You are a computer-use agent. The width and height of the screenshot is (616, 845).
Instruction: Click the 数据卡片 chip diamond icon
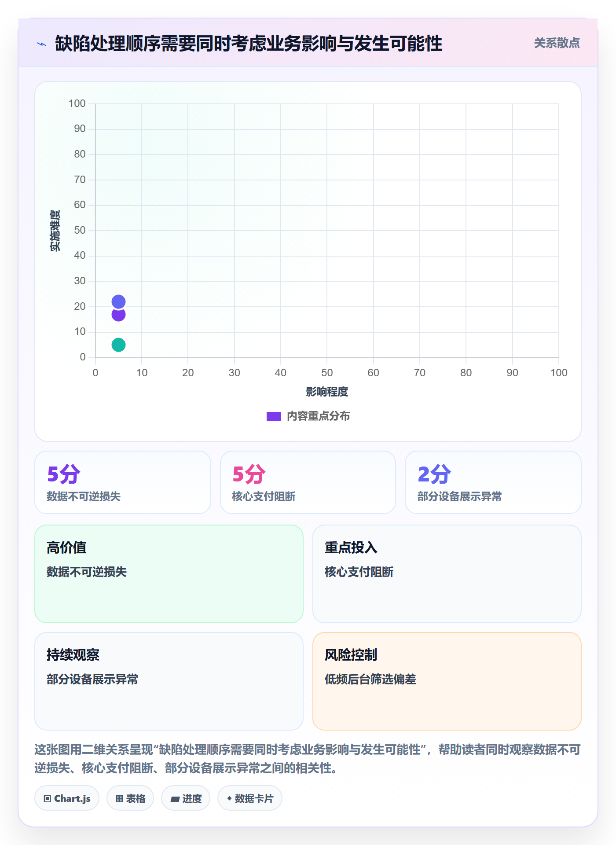tap(229, 798)
